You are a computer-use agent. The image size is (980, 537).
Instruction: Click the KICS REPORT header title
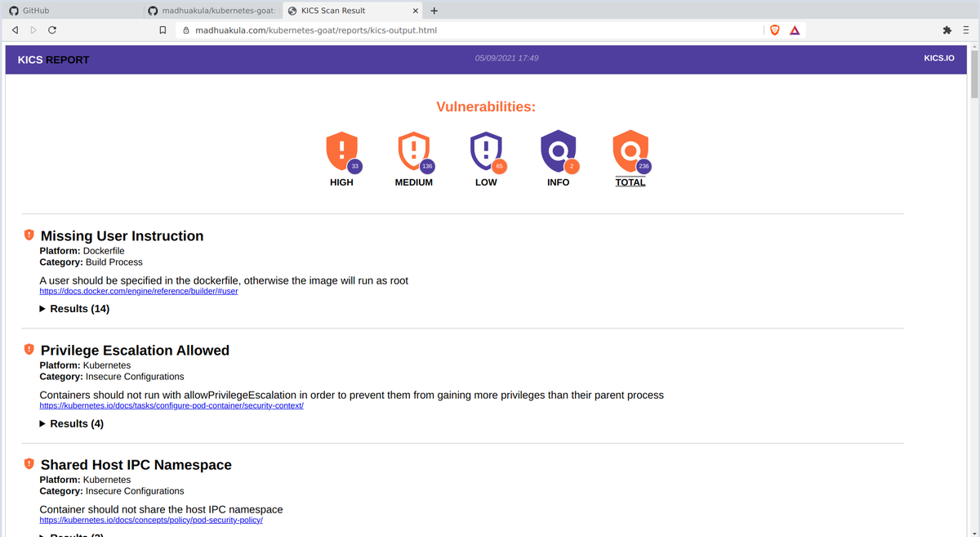click(x=53, y=60)
